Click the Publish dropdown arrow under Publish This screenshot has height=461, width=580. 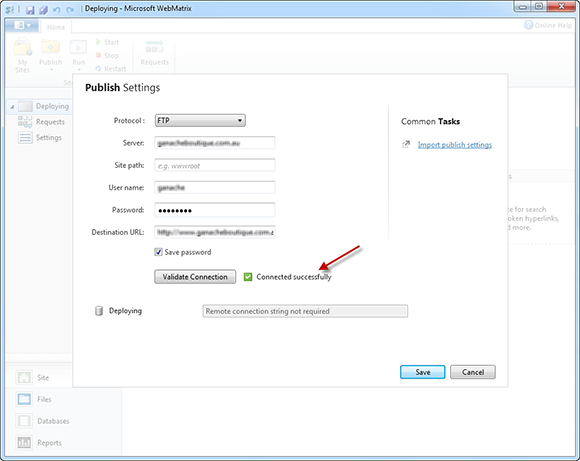pos(51,70)
